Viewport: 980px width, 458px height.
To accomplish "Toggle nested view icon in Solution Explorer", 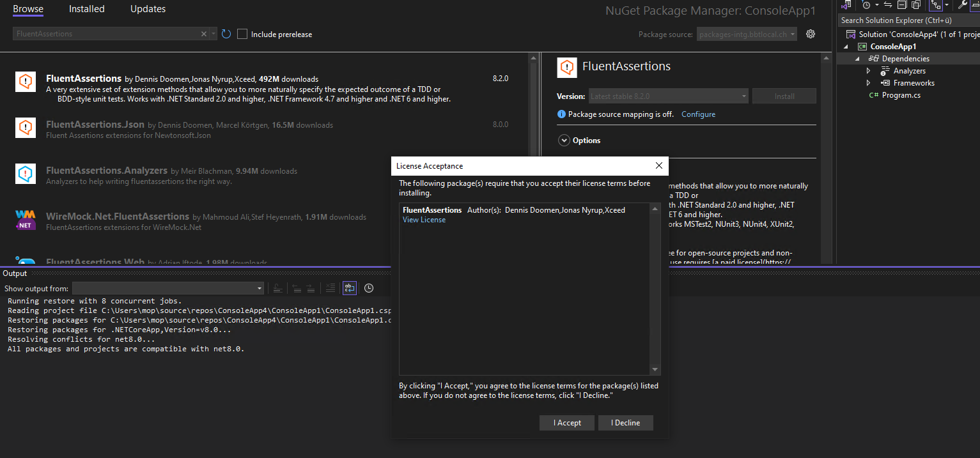I will tap(936, 5).
